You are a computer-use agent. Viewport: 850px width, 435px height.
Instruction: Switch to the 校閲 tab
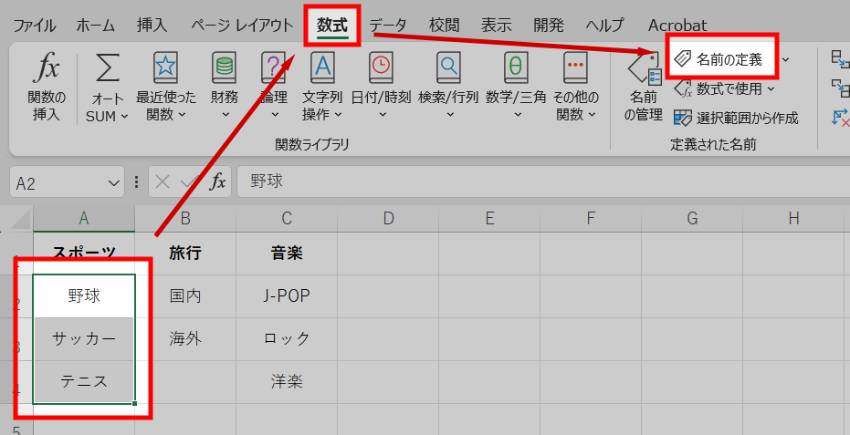[444, 25]
